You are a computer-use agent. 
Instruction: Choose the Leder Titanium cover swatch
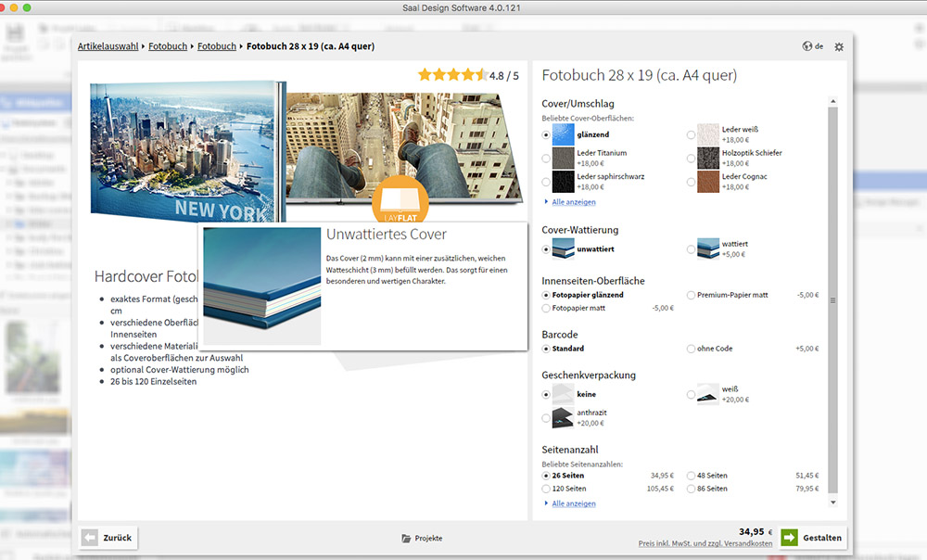point(563,159)
